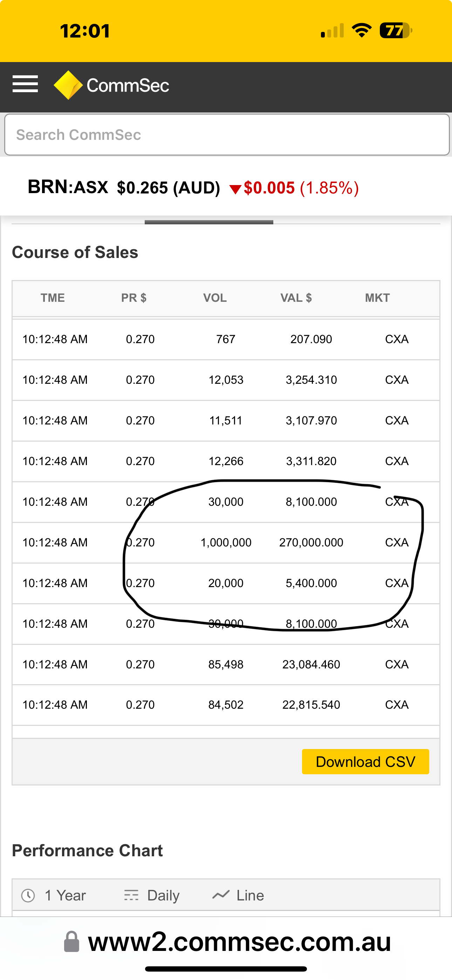Open the hamburger menu icon

point(25,84)
